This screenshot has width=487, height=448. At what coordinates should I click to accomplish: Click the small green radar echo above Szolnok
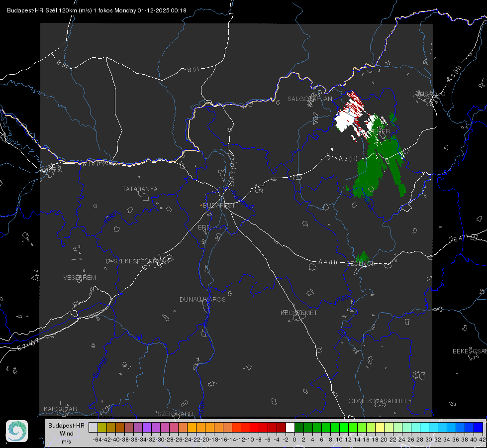point(362,257)
